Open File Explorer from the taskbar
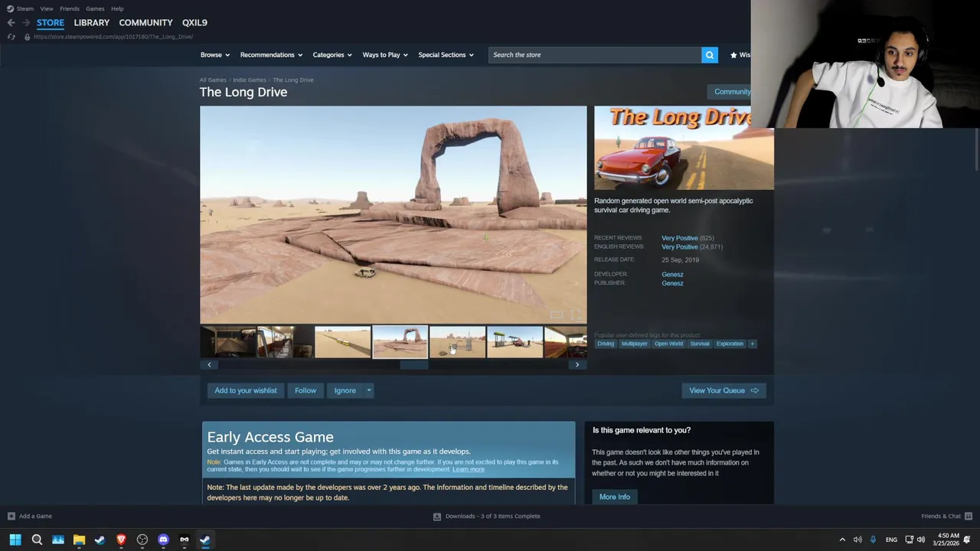This screenshot has height=551, width=980. click(79, 540)
